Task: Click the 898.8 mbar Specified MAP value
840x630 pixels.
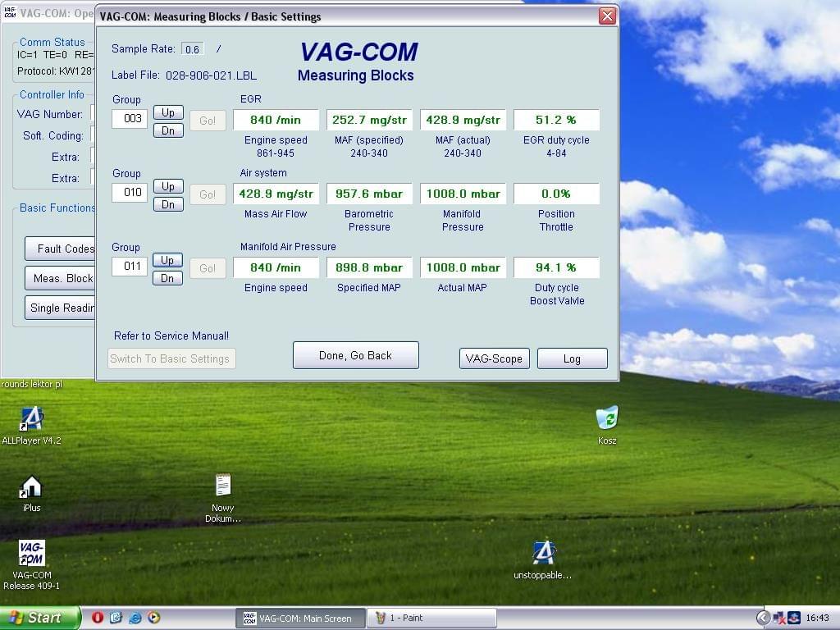Action: tap(369, 268)
